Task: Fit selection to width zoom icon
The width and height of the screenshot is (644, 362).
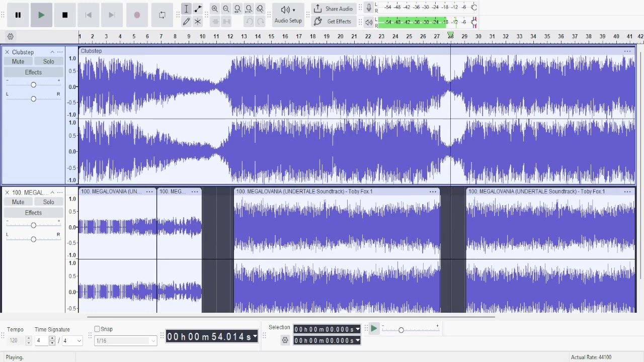Action: 237,9
